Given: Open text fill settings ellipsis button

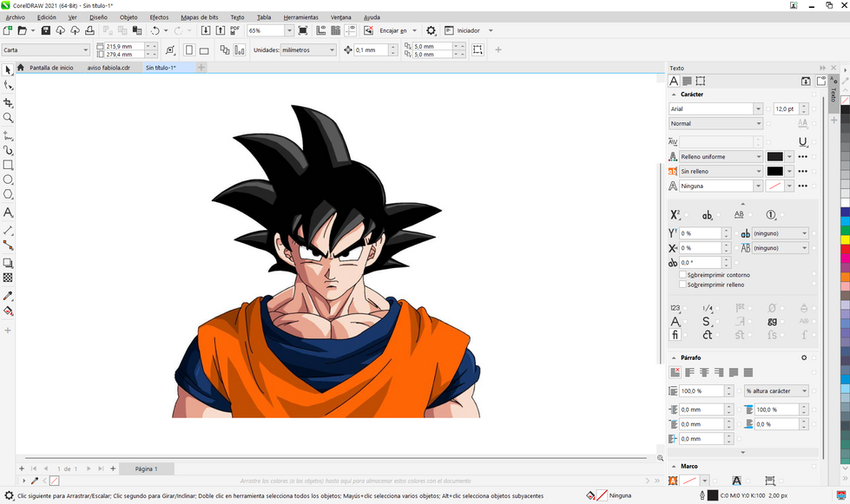Looking at the screenshot, I should point(802,156).
